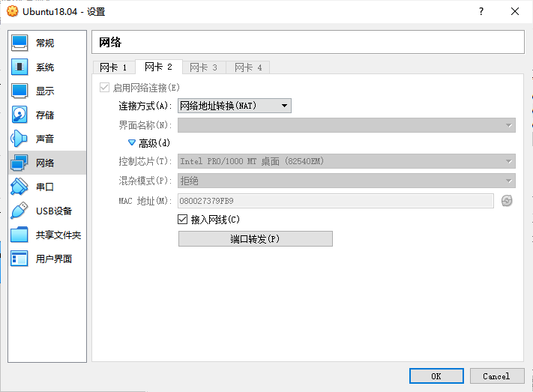Open the 混杂模式 promiscuous mode dropdown
533x392 pixels.
[x=346, y=181]
